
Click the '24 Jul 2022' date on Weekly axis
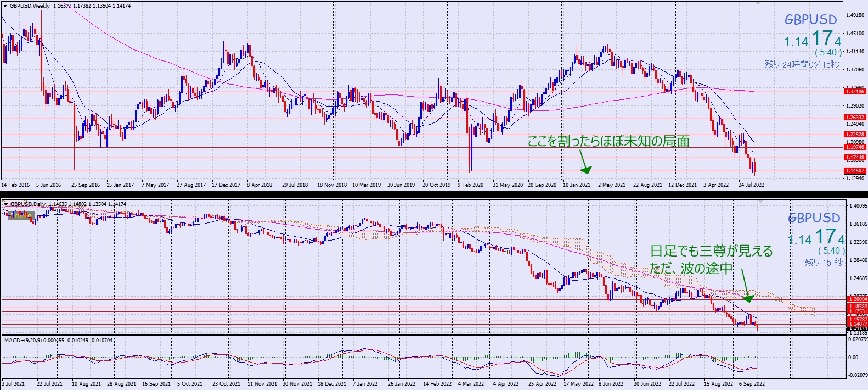click(751, 185)
